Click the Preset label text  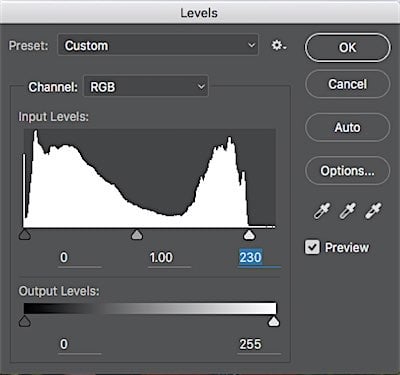(28, 46)
